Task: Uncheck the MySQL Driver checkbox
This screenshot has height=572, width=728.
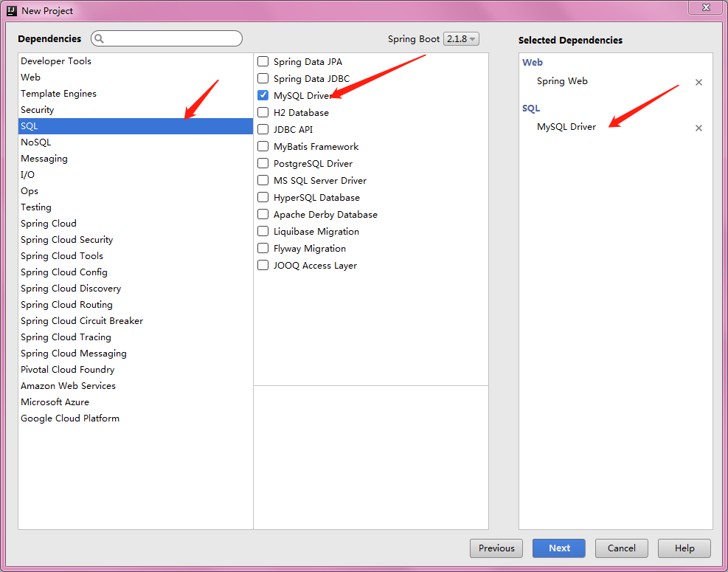Action: coord(263,95)
